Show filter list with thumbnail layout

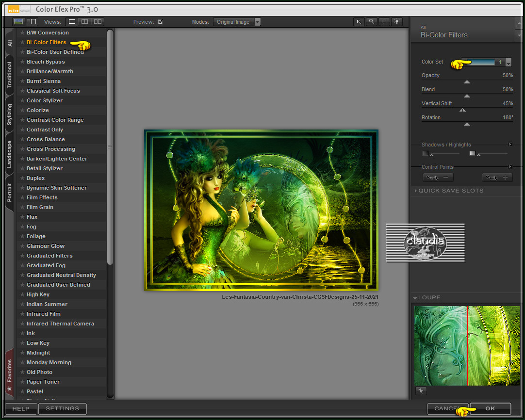coord(18,22)
